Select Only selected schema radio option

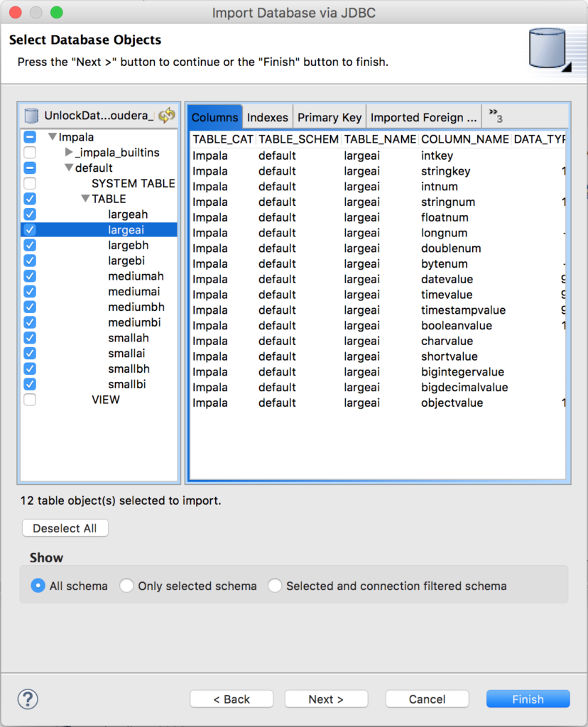click(x=126, y=586)
